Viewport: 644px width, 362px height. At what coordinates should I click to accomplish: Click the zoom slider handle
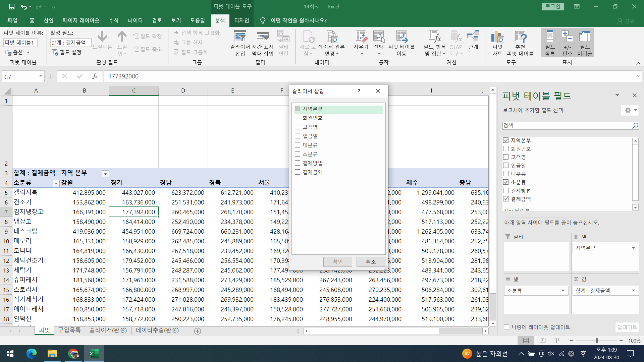[x=597, y=341]
